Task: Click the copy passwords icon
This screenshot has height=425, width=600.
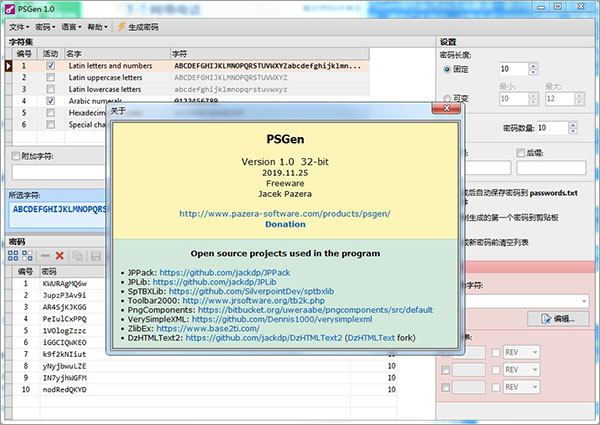Action: click(x=78, y=256)
